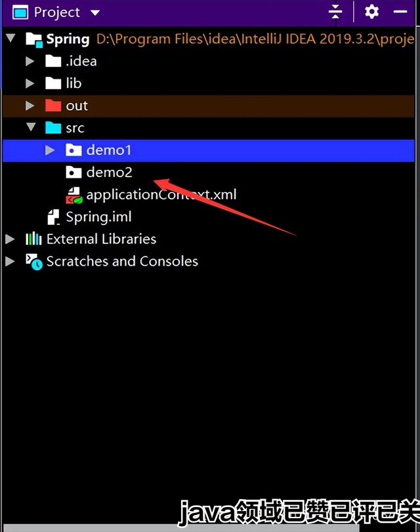Click the horizontal scrollbar at panel bottom
This screenshot has height=532, width=420.
tap(181, 529)
